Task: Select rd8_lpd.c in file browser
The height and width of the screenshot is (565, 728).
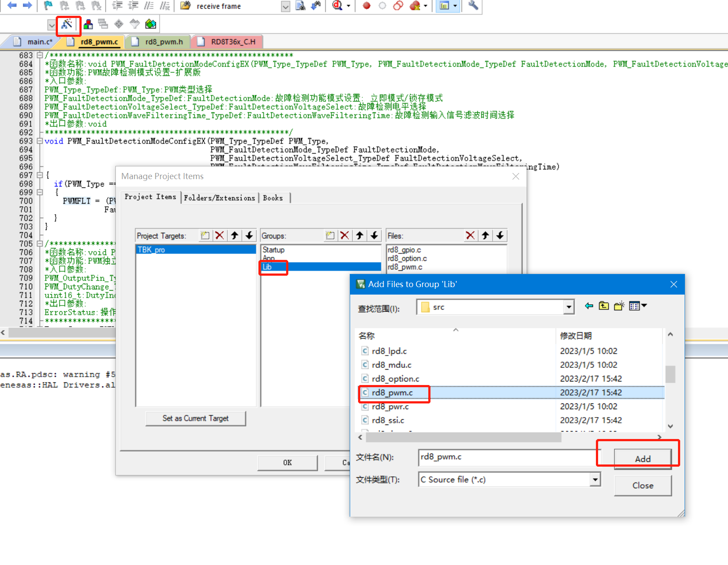Action: point(389,351)
